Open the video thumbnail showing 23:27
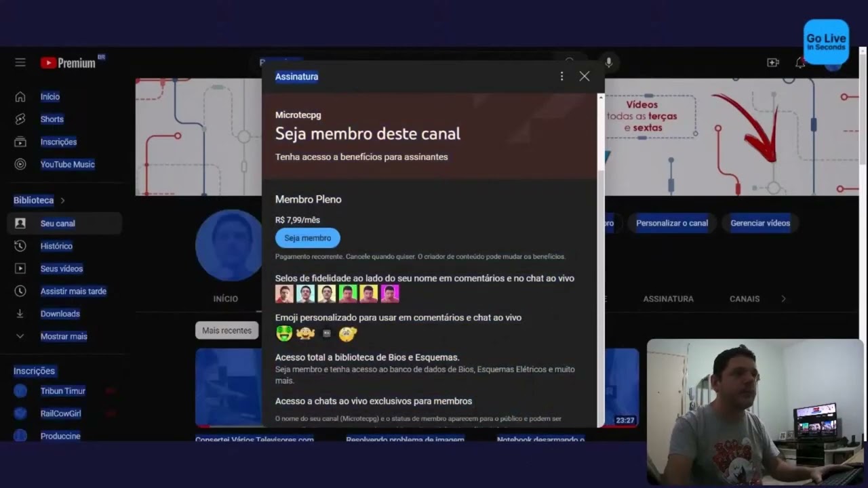This screenshot has width=868, height=488. click(622, 388)
